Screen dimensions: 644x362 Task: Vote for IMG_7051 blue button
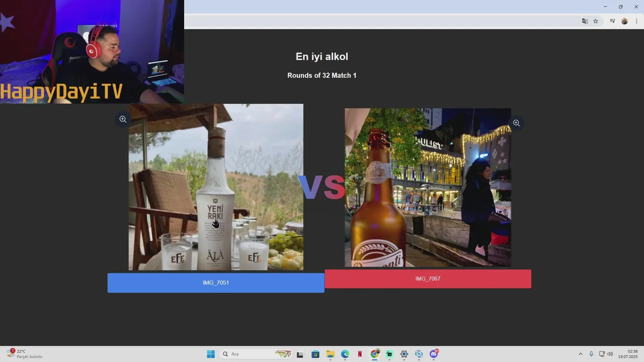pos(216,283)
